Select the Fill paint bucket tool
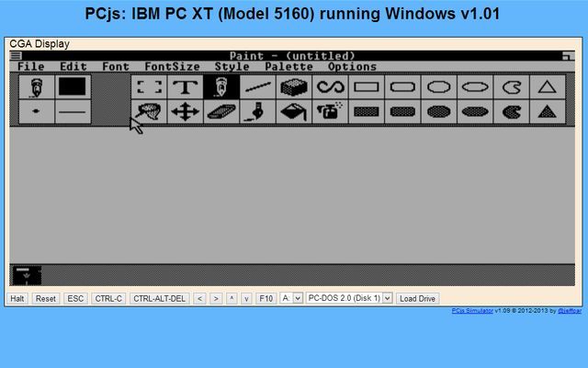Viewport: 588px width, 368px height. [294, 111]
